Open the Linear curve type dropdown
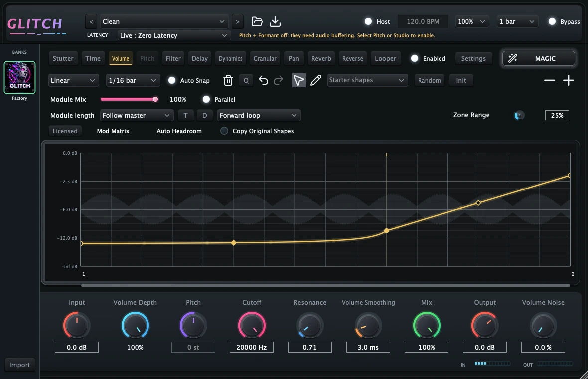This screenshot has height=379, width=588. coord(74,80)
